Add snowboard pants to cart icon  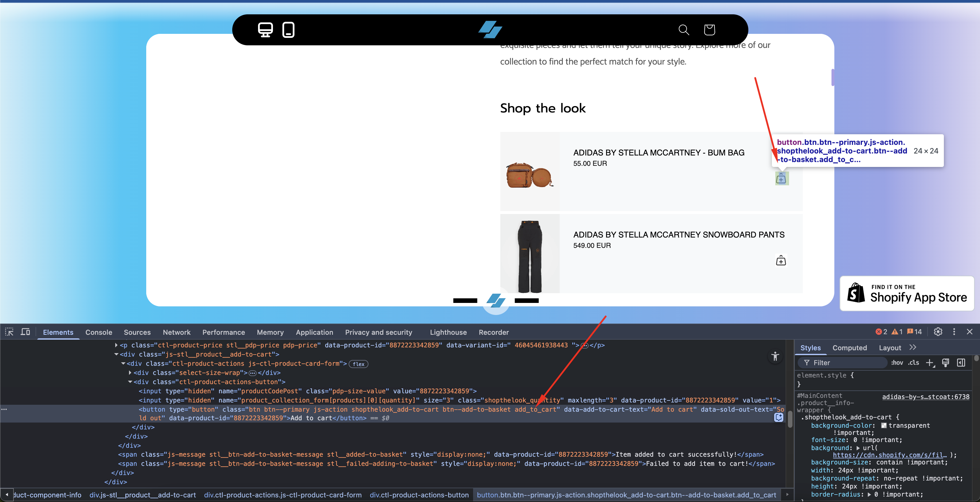coord(781,261)
